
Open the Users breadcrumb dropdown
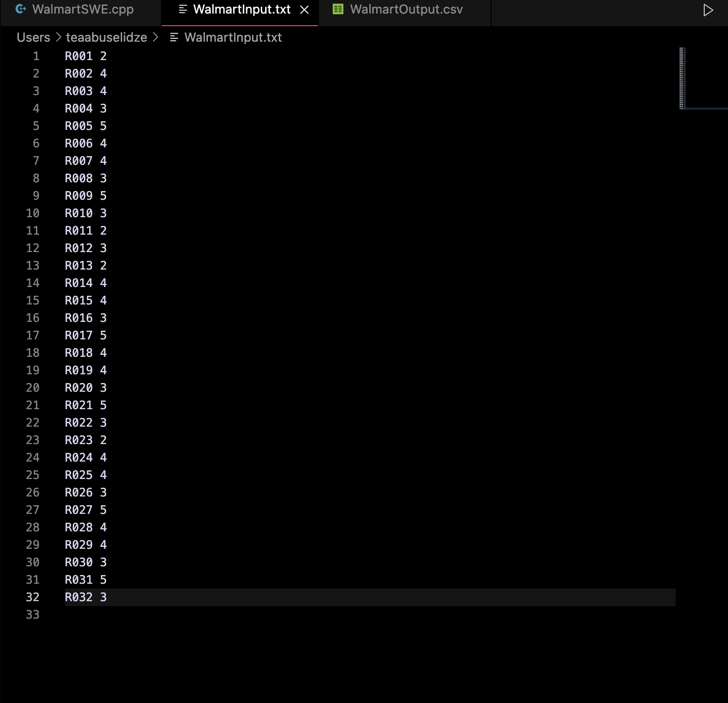pyautogui.click(x=33, y=37)
